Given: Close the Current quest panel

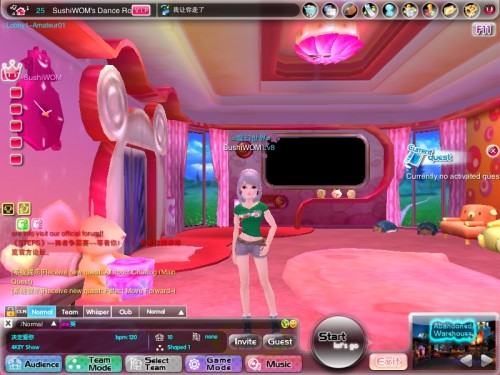Looking at the screenshot, I should pyautogui.click(x=493, y=151).
